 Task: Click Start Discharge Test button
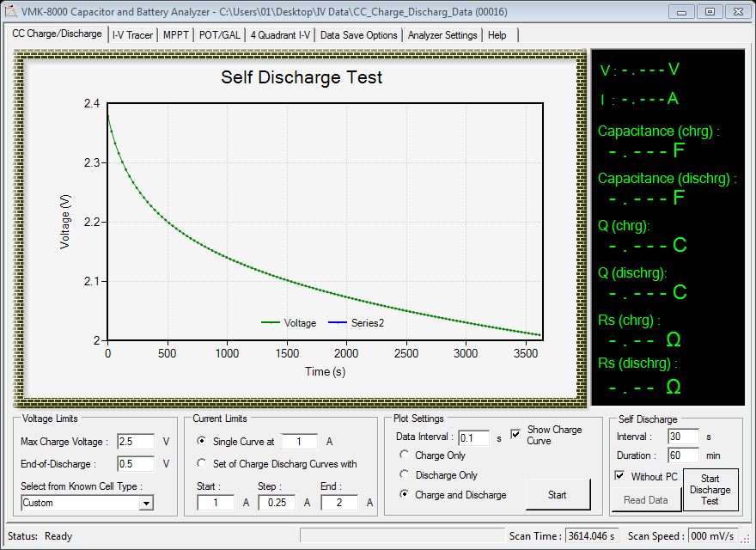(710, 490)
